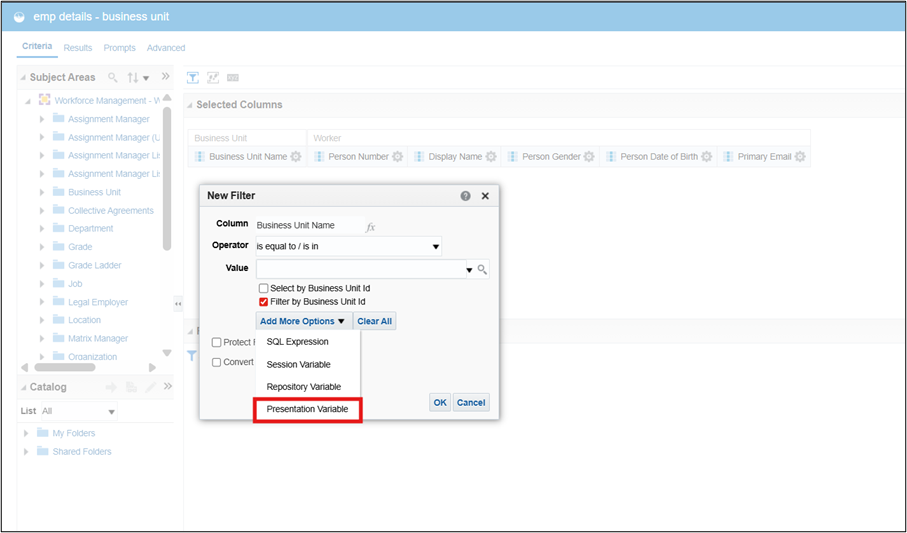Viewport: 907px width, 533px height.
Task: Open the gear icon beside Display Name
Action: 491,157
